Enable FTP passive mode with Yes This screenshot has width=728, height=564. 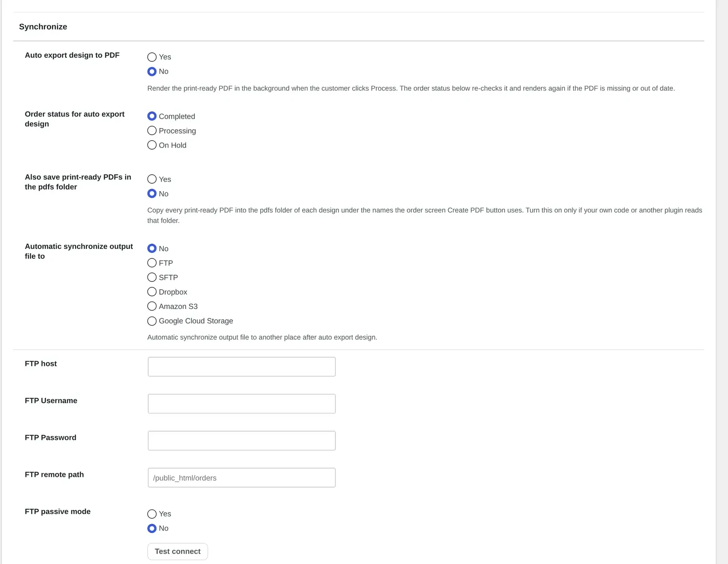click(x=152, y=514)
